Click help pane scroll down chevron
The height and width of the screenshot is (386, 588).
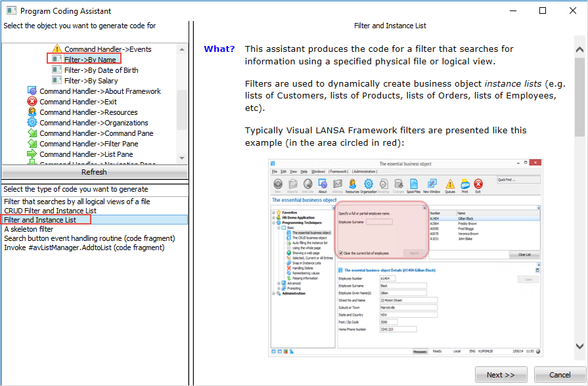pos(579,346)
